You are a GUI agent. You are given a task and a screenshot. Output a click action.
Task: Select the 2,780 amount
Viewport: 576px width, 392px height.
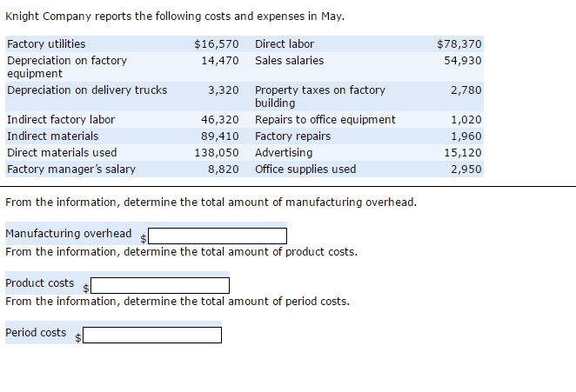click(466, 90)
